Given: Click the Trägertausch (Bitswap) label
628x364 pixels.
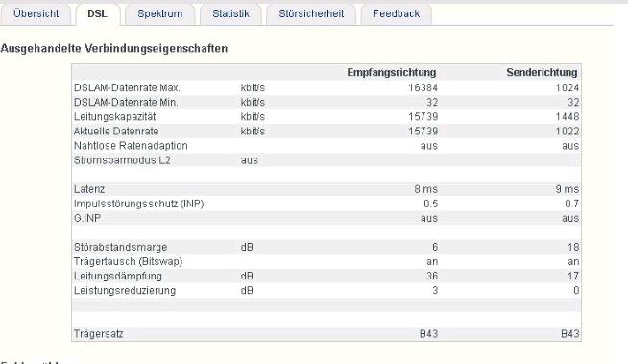Looking at the screenshot, I should coord(128,261).
